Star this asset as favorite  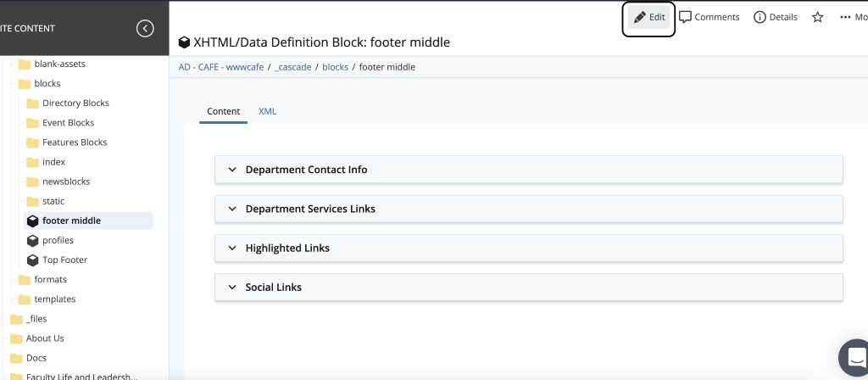[x=818, y=17]
